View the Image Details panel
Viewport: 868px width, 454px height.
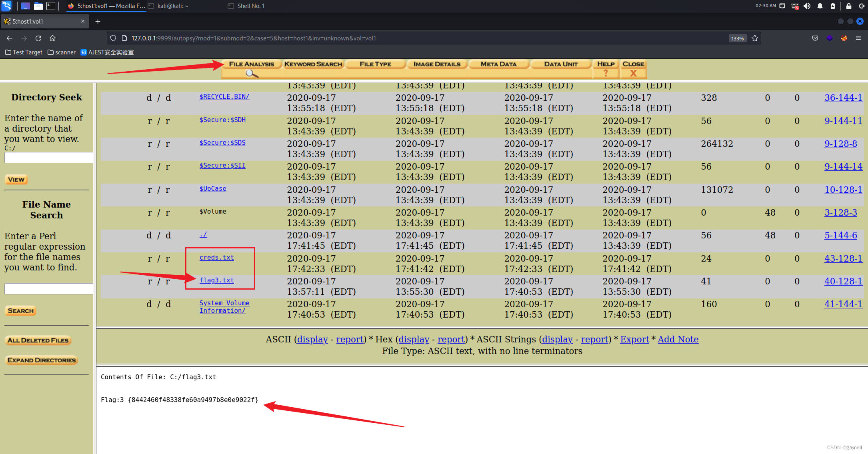437,64
